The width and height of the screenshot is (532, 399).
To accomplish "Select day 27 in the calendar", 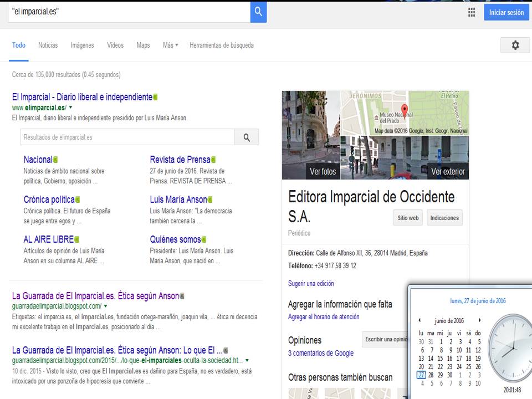I will click(x=421, y=375).
